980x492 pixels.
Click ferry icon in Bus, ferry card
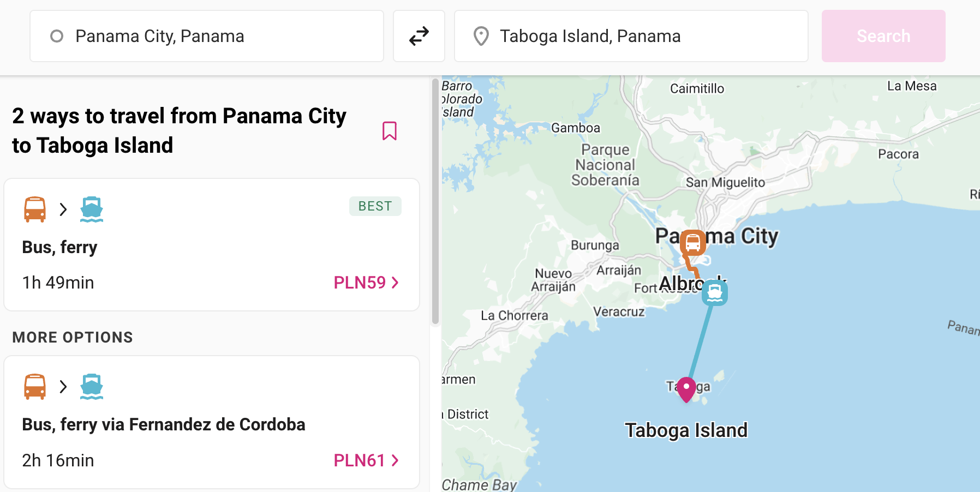(x=92, y=209)
